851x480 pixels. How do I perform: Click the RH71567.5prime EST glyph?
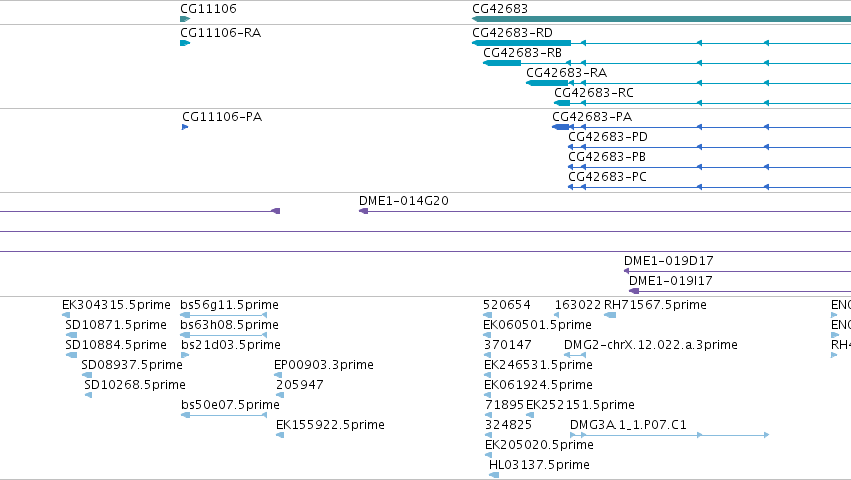tap(610, 315)
